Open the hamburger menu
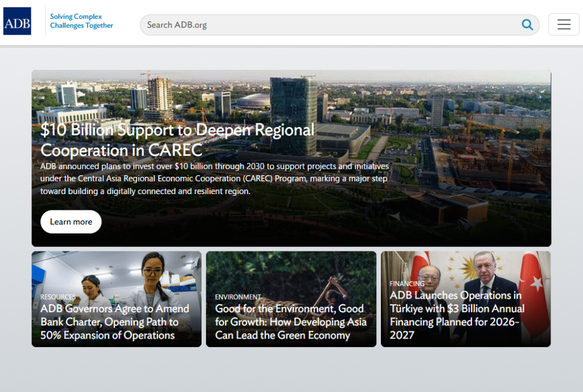 (564, 24)
